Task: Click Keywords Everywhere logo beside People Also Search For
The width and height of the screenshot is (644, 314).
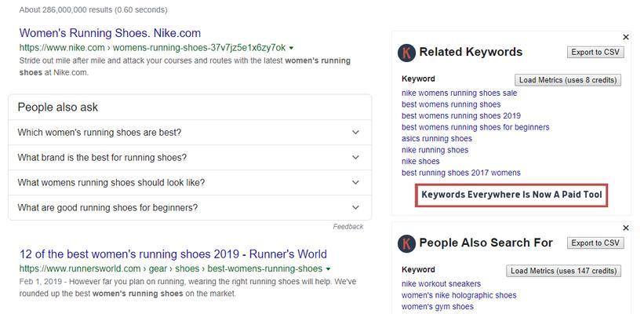Action: [x=406, y=243]
